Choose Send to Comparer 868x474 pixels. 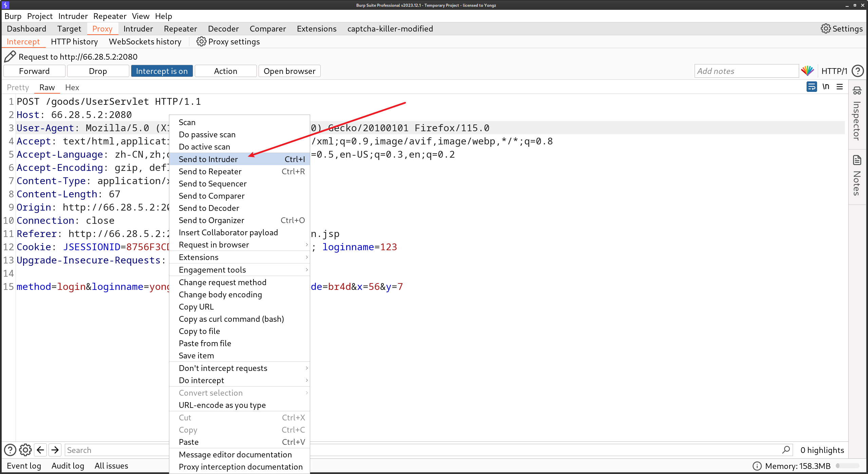[x=240, y=196]
